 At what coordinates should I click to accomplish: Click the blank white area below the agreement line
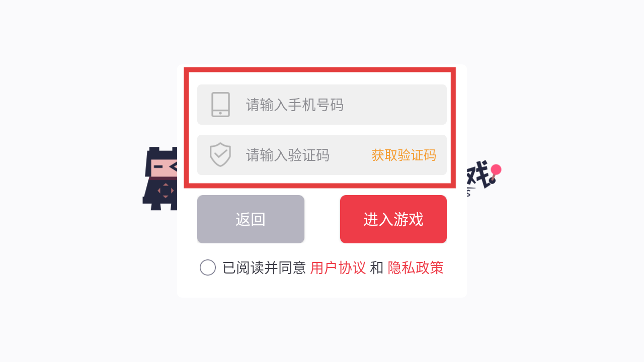coord(322,288)
